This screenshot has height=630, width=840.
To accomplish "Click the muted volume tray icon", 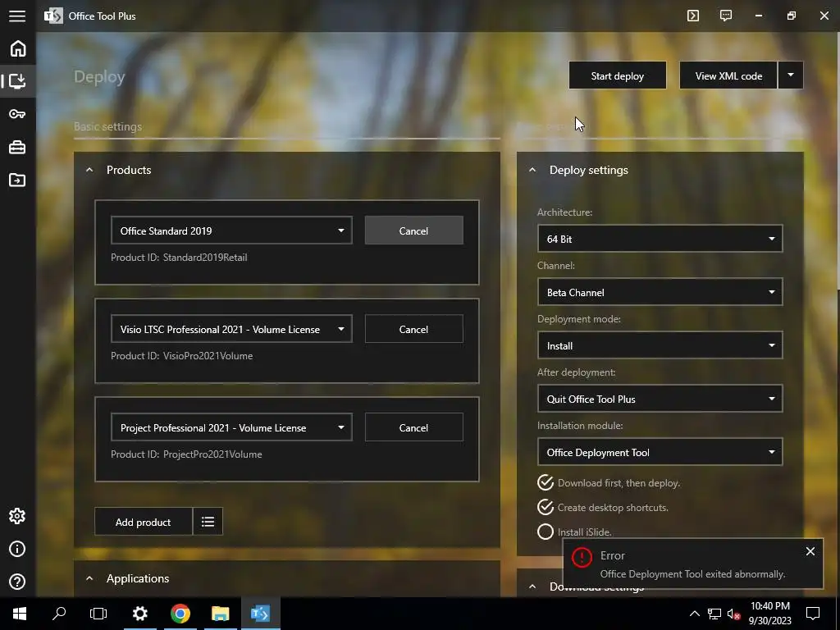I will [x=734, y=614].
